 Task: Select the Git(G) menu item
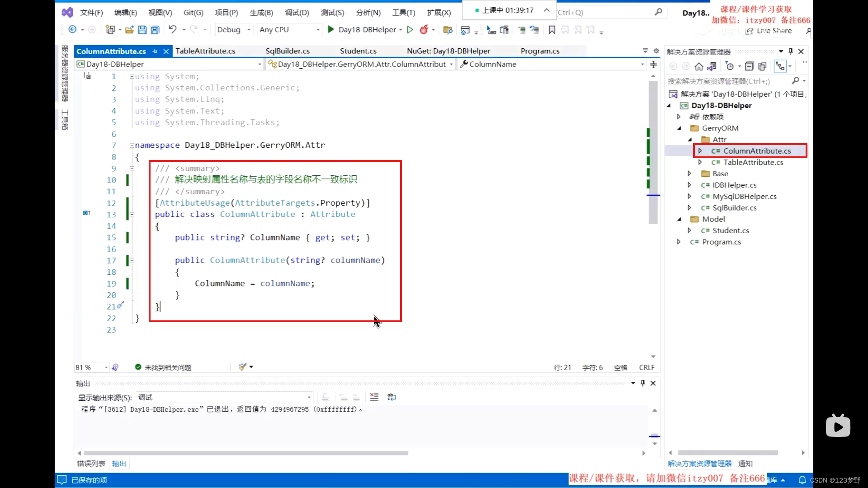[x=193, y=12]
